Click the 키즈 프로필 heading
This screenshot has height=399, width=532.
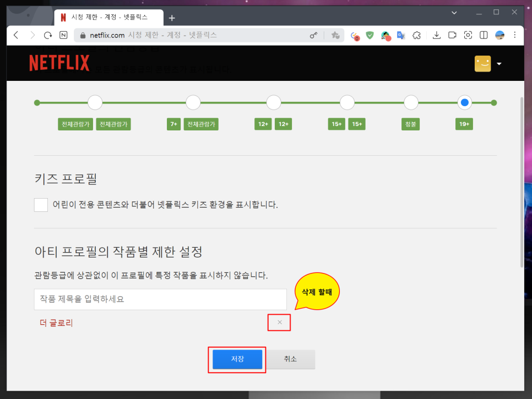click(66, 179)
